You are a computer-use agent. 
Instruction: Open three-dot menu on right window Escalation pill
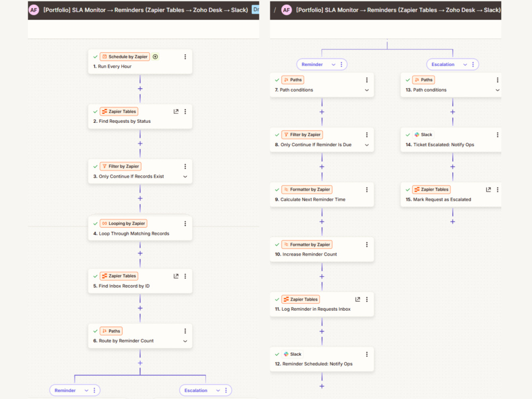[x=473, y=64]
